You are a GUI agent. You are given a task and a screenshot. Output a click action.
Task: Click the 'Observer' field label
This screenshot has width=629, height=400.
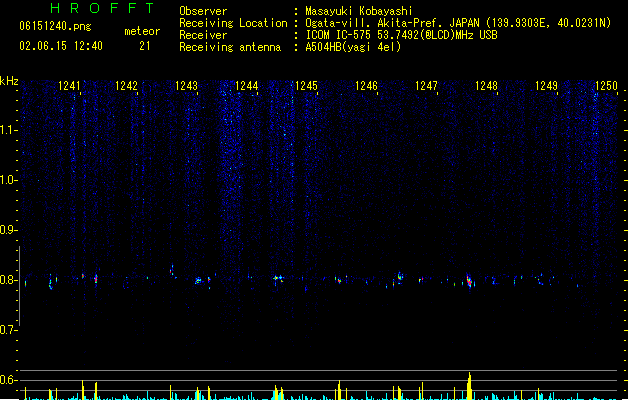[x=203, y=11]
